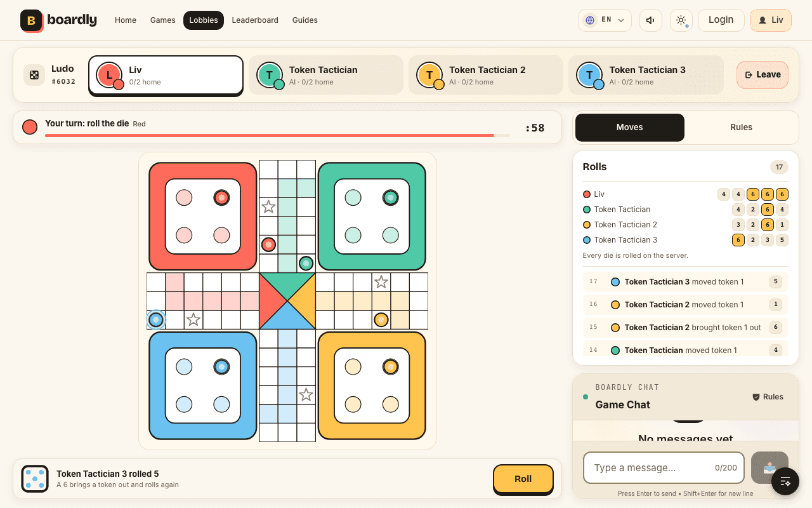Click move 14 Token Tactician entry
Image resolution: width=812 pixels, height=508 pixels.
click(x=686, y=349)
